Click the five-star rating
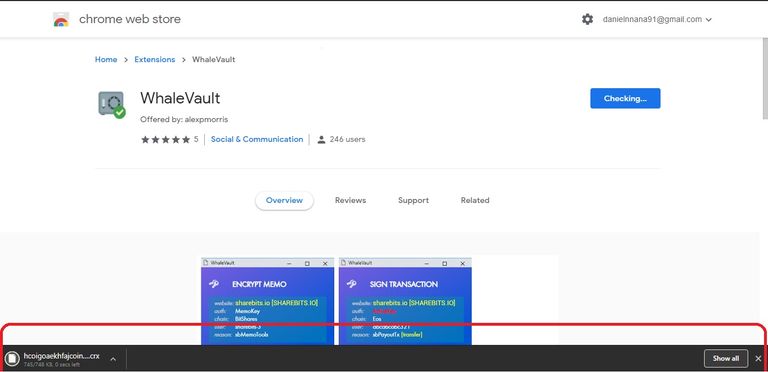This screenshot has width=768, height=372. tap(166, 140)
